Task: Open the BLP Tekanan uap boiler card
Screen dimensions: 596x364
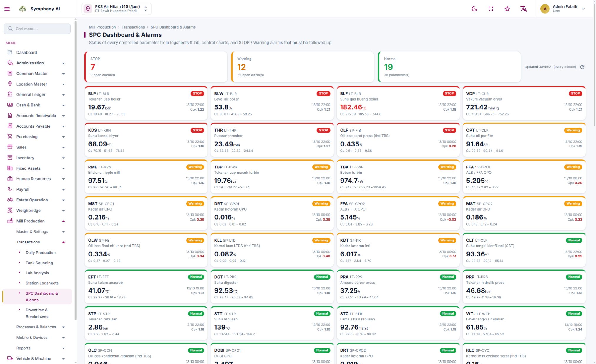Action: [146, 103]
